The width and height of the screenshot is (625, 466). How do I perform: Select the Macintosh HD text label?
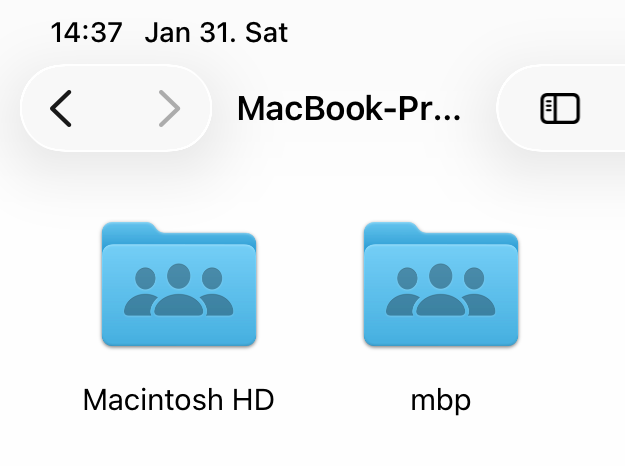(178, 400)
